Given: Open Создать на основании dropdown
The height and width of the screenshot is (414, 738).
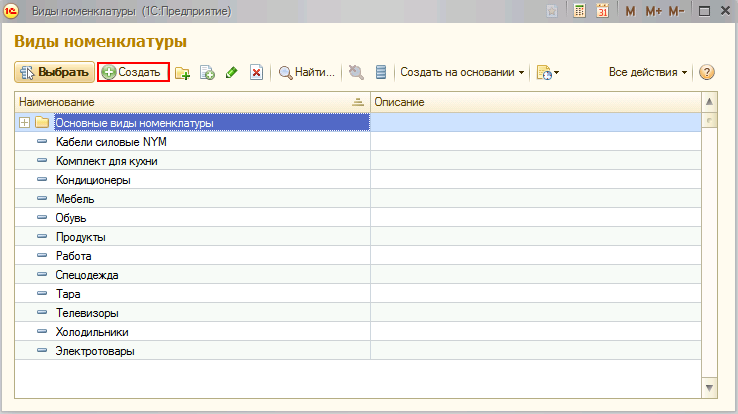Looking at the screenshot, I should [462, 73].
